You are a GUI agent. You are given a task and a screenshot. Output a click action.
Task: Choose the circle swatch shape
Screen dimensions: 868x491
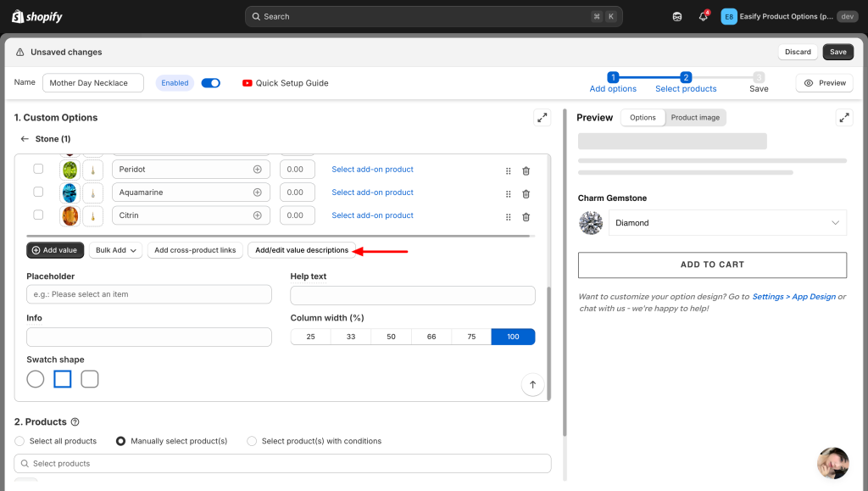click(36, 379)
